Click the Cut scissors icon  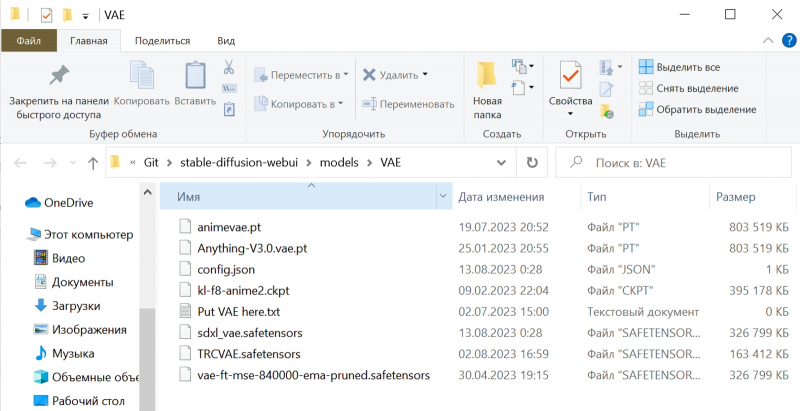pyautogui.click(x=229, y=68)
